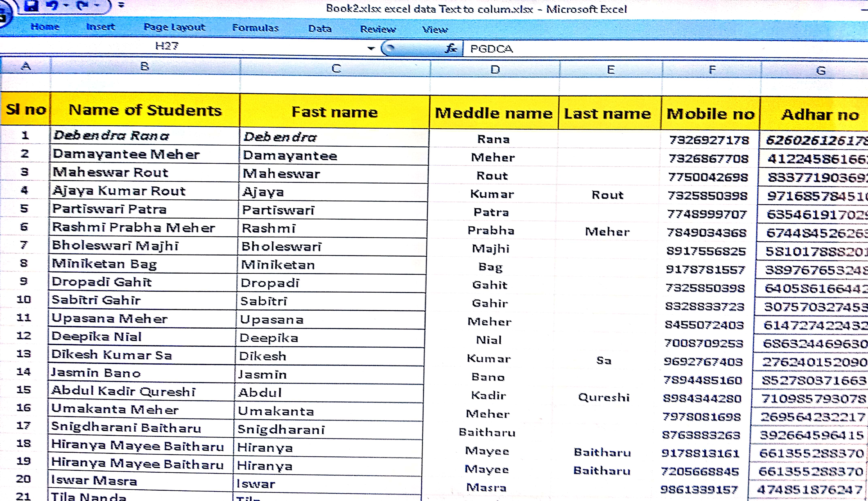
Task: Click the Save icon in Quick Access Toolbar
Action: click(x=32, y=5)
